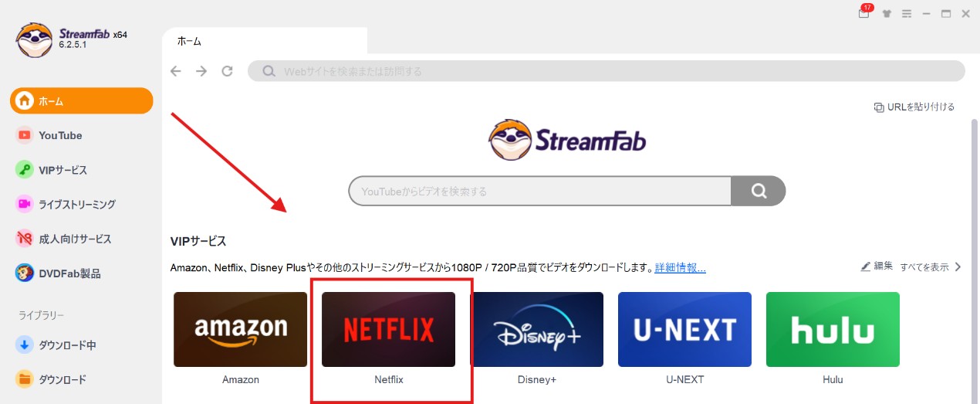Click the blue download arrow icon
Viewport: 980px width, 404px height.
25,345
